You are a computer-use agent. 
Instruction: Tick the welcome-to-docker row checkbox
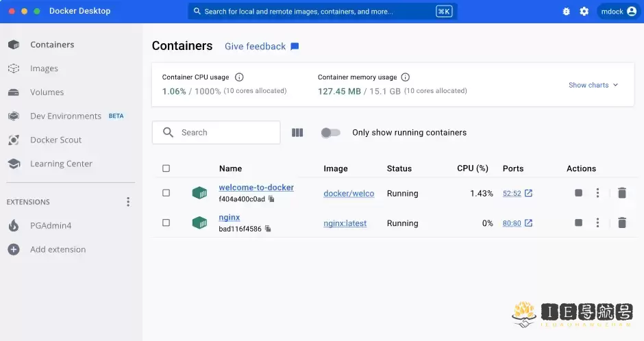pos(166,193)
